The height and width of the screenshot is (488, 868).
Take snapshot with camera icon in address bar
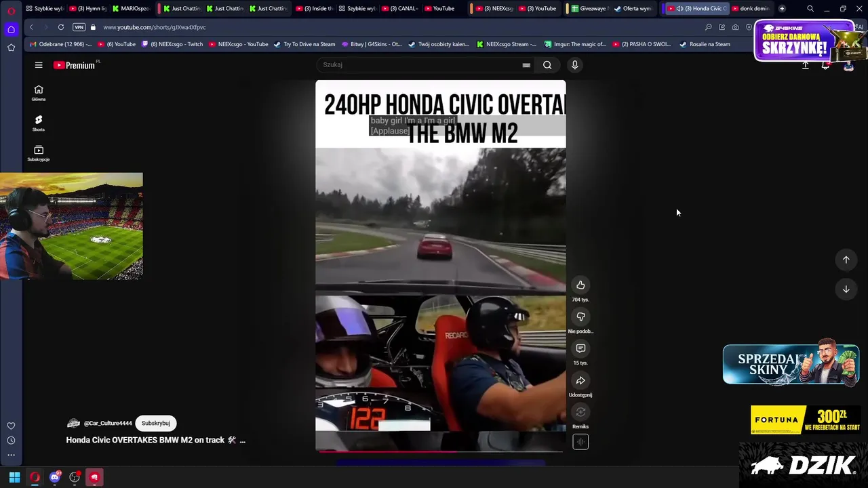736,27
